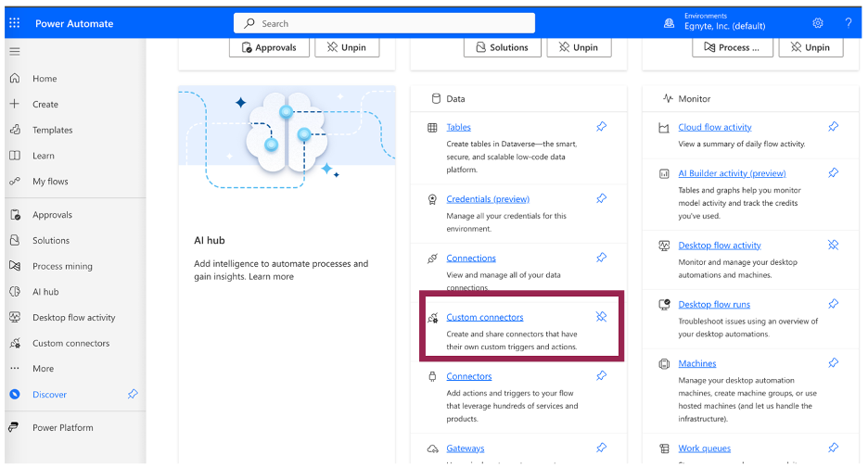Switch environment Egnyte, Inc. (default)
The width and height of the screenshot is (868, 467).
click(724, 26)
